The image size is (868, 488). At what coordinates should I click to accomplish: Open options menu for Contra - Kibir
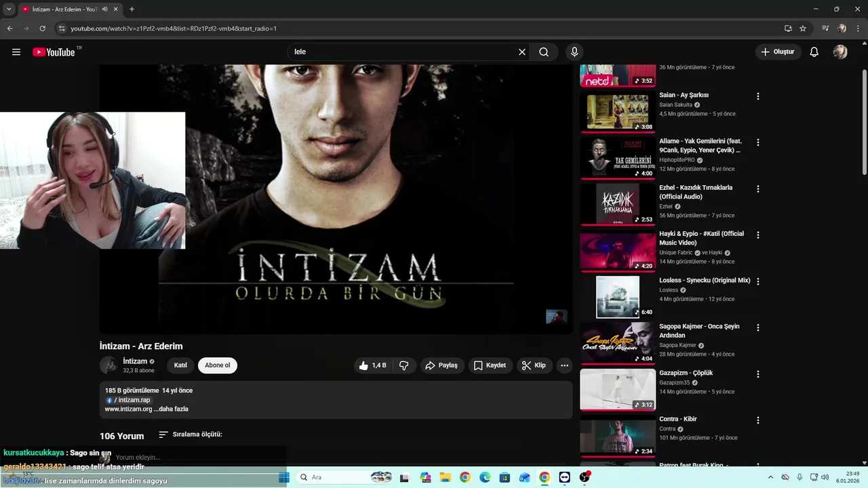coord(758,420)
